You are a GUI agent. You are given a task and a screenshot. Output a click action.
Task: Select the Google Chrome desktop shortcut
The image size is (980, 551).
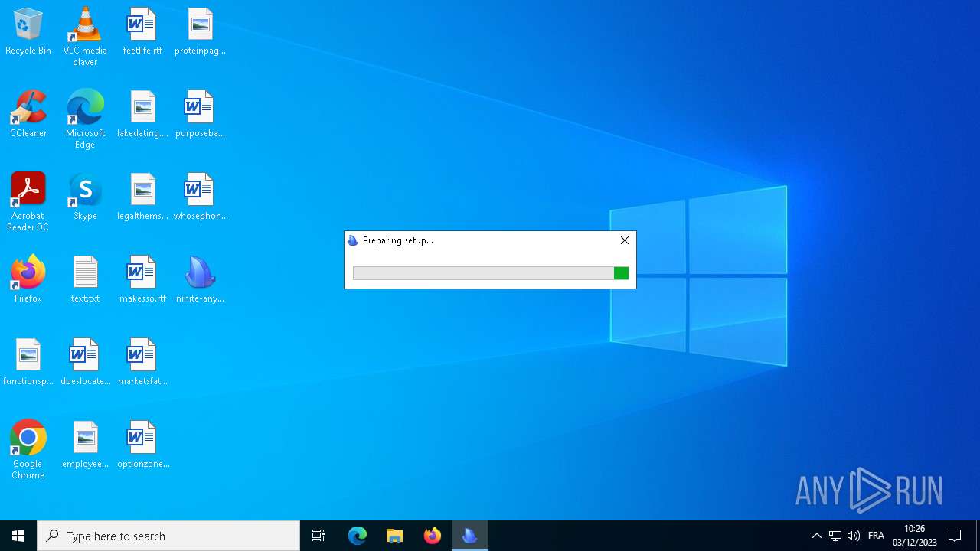[28, 450]
